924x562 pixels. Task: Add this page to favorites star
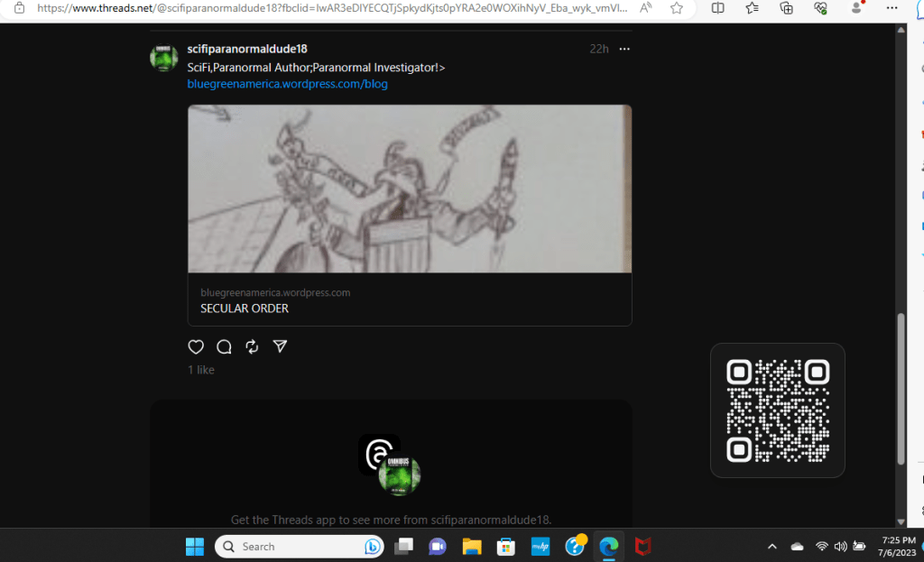[x=676, y=8]
